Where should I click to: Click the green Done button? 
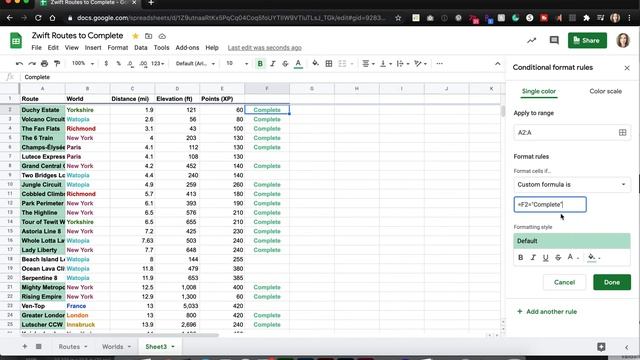[612, 282]
